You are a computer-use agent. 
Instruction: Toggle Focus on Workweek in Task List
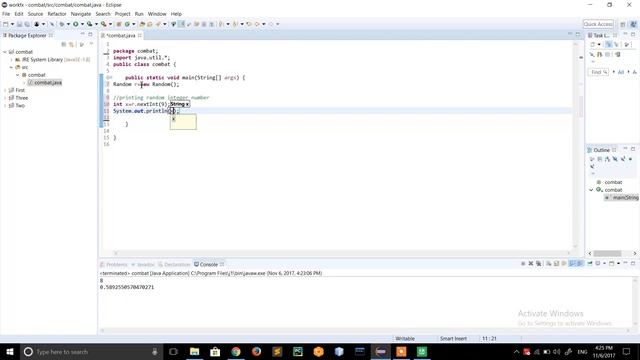coord(627,44)
